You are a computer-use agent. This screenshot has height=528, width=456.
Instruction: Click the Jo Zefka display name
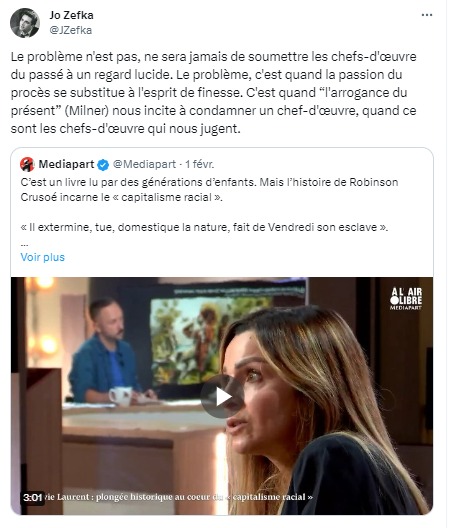[71, 15]
